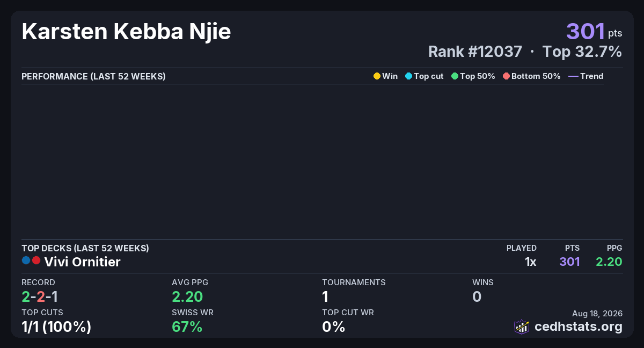Click the Top Decks (Last 52 Weeks) heading

coord(85,248)
